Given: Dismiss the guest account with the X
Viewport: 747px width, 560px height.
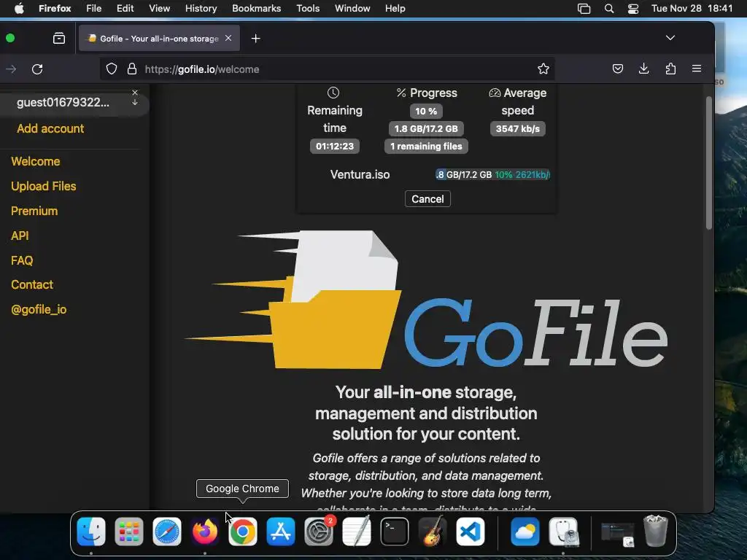Looking at the screenshot, I should [x=135, y=93].
